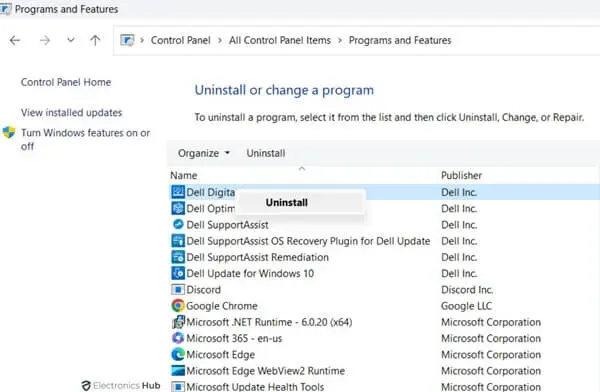
Task: Click the Dell Digital Delivery icon
Action: coord(178,192)
